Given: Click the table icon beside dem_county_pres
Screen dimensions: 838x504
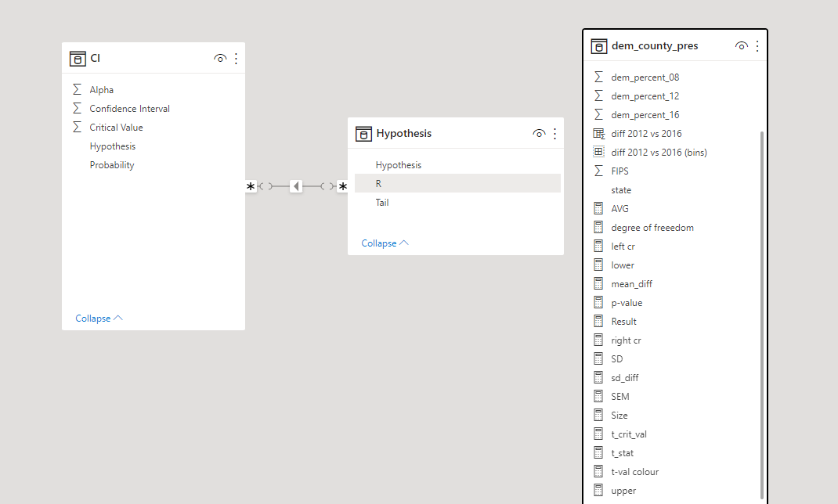Looking at the screenshot, I should [598, 45].
